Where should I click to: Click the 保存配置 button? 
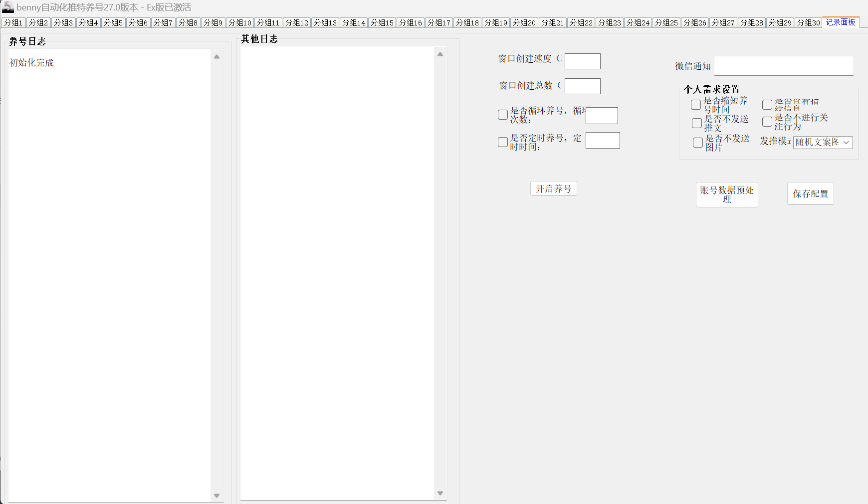[x=810, y=193]
